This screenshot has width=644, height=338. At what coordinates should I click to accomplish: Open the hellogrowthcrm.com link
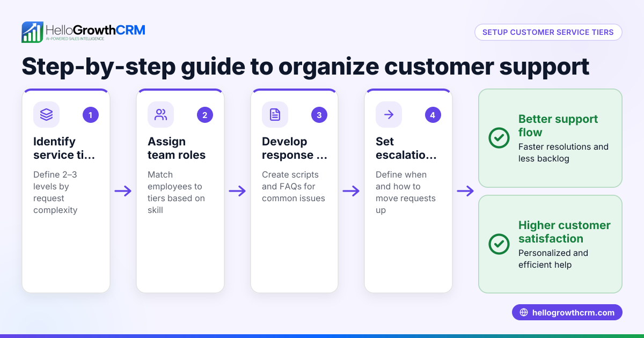(567, 313)
